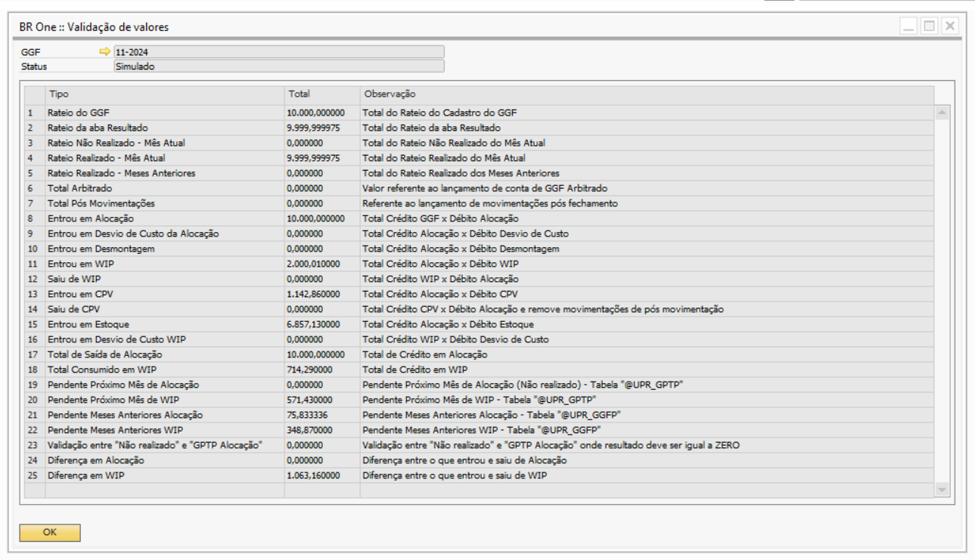Sort by the Total column header

[322, 94]
